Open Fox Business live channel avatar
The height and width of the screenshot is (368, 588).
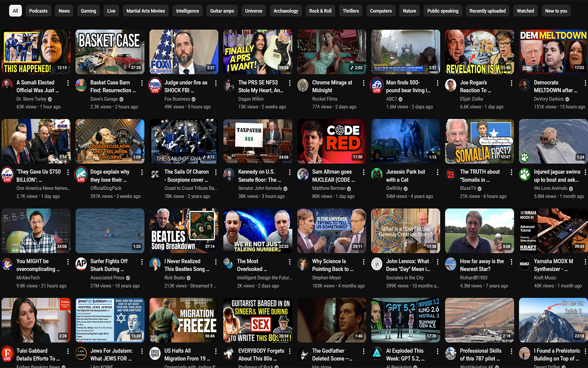tap(155, 86)
